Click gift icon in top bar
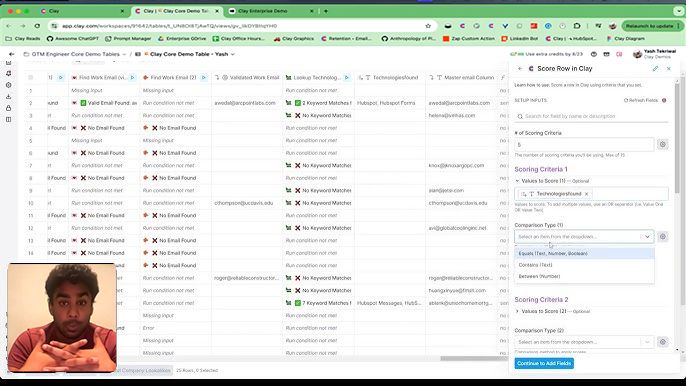The height and width of the screenshot is (386, 686). (x=606, y=54)
